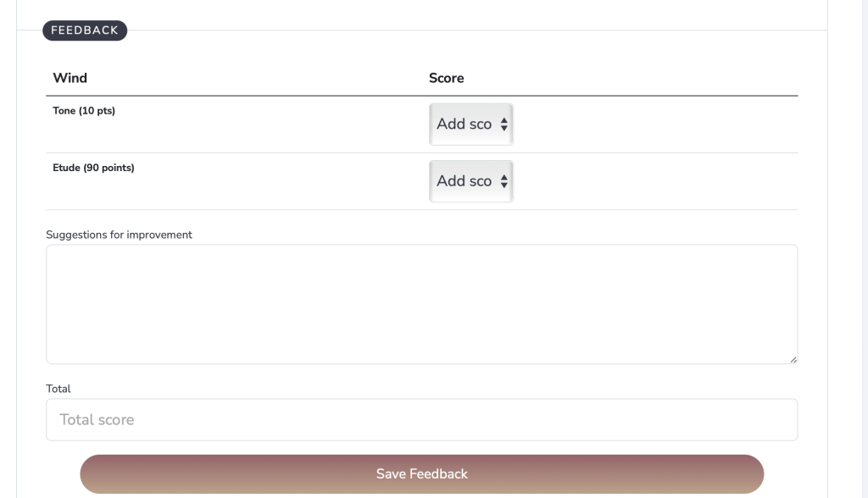This screenshot has width=868, height=498.
Task: Select the Score column header
Action: click(446, 78)
